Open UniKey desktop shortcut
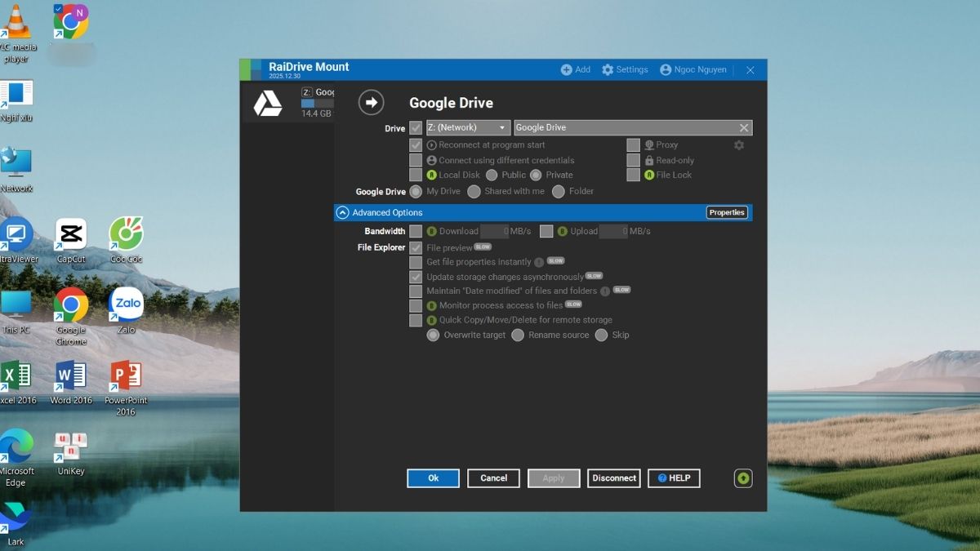 [71, 453]
